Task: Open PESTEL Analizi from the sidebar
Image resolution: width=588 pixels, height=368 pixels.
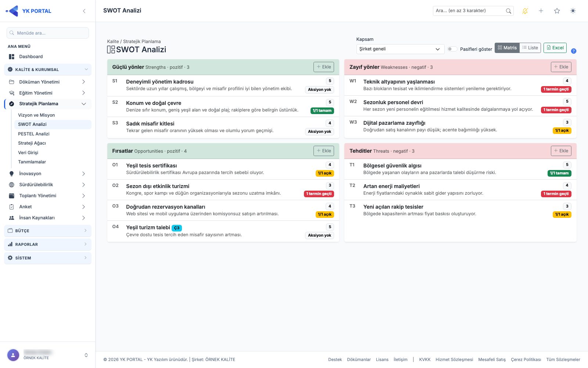Action: click(x=34, y=134)
